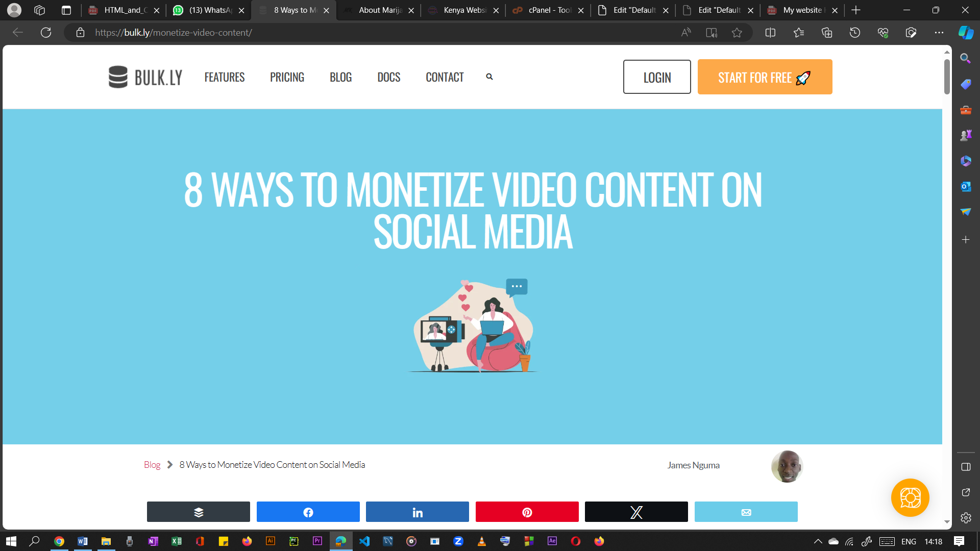Click the Login button
Screen dimensions: 980x551
click(657, 77)
